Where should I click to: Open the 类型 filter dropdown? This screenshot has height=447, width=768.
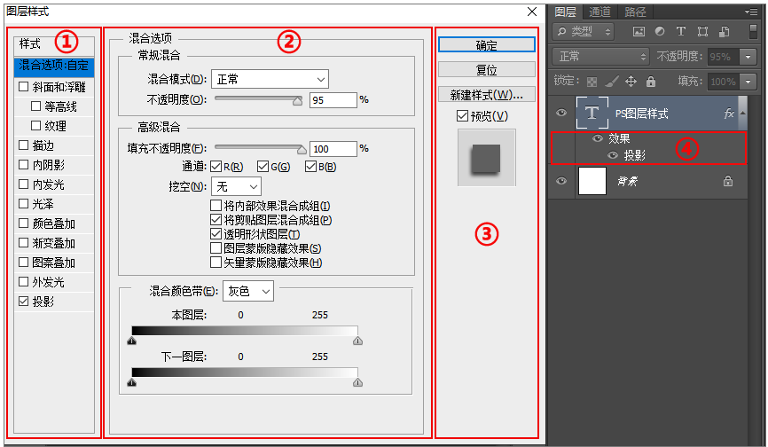[584, 32]
